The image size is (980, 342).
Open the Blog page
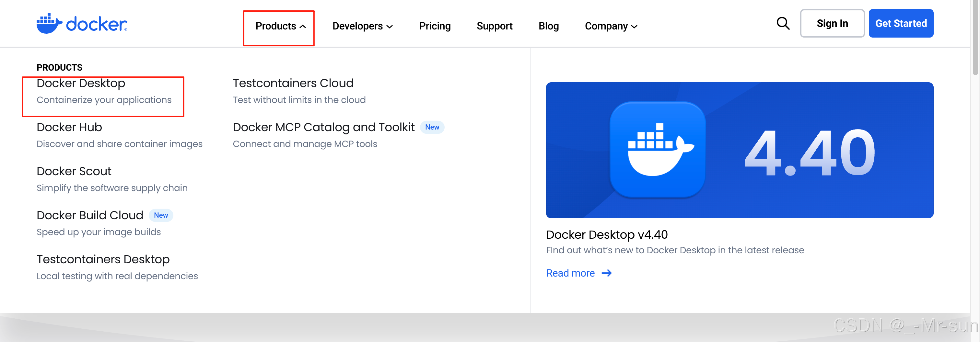coord(549,26)
